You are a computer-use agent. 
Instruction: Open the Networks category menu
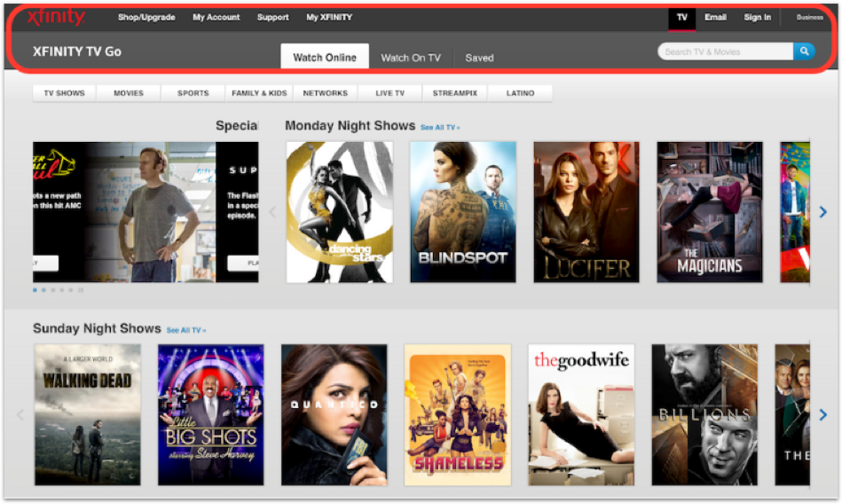pos(326,93)
